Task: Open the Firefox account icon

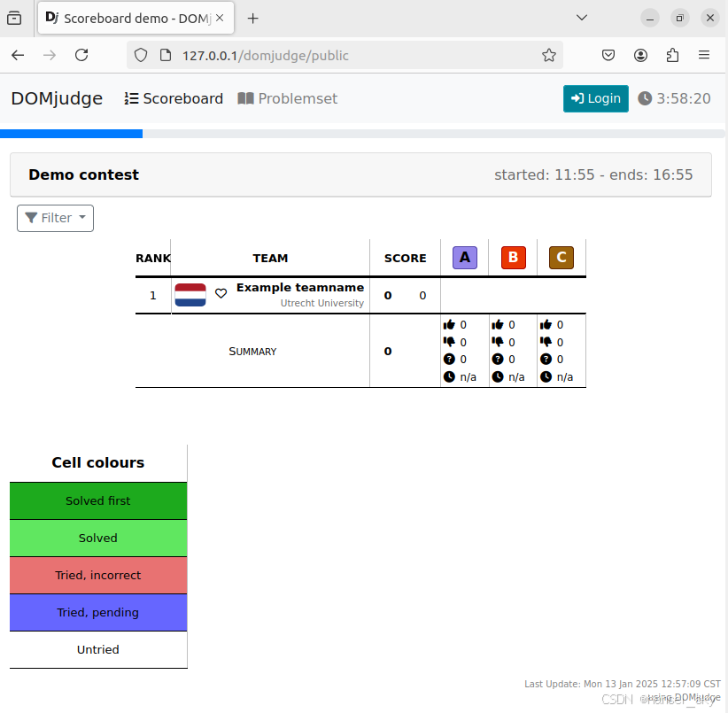Action: click(x=640, y=55)
